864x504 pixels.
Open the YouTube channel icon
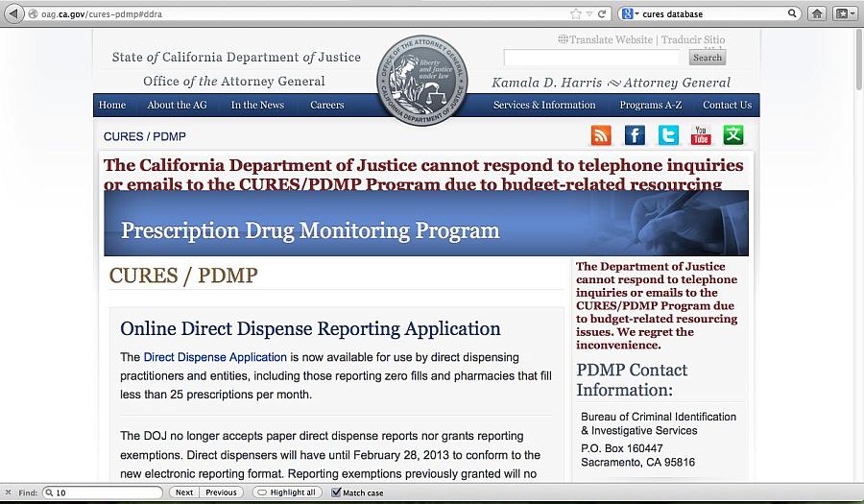(x=701, y=135)
